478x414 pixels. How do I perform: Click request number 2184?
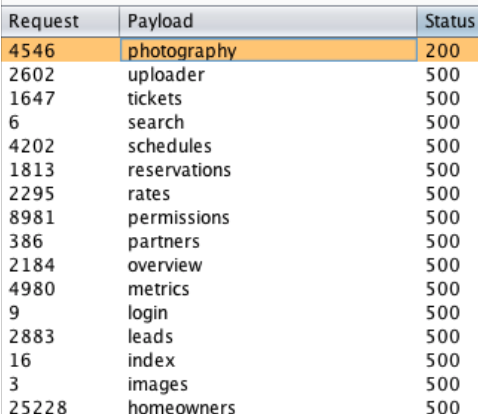point(32,265)
